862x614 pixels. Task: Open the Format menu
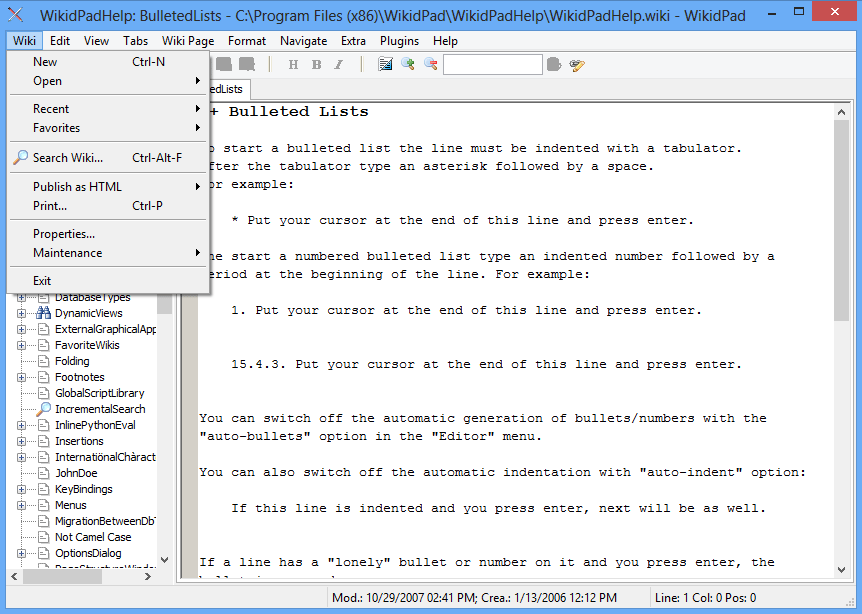247,41
